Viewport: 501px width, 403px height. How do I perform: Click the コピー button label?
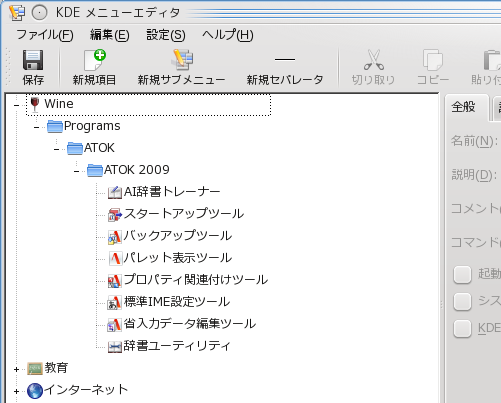(x=433, y=80)
